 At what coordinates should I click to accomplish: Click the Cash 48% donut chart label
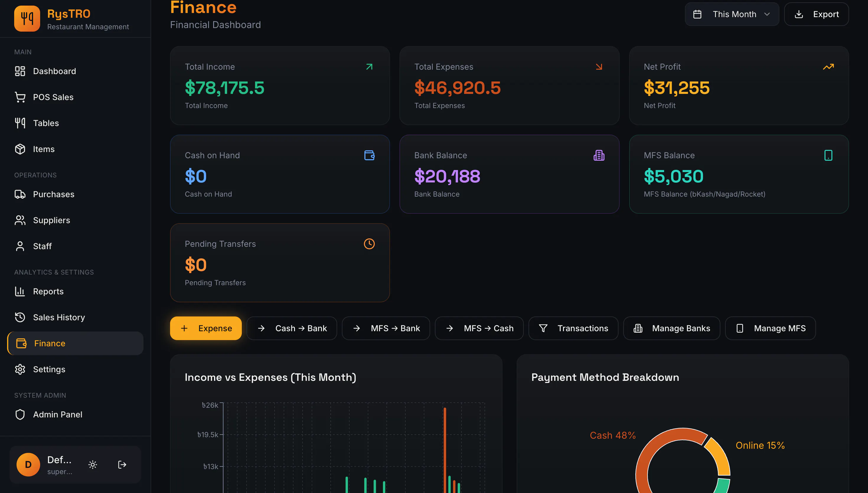pos(613,435)
